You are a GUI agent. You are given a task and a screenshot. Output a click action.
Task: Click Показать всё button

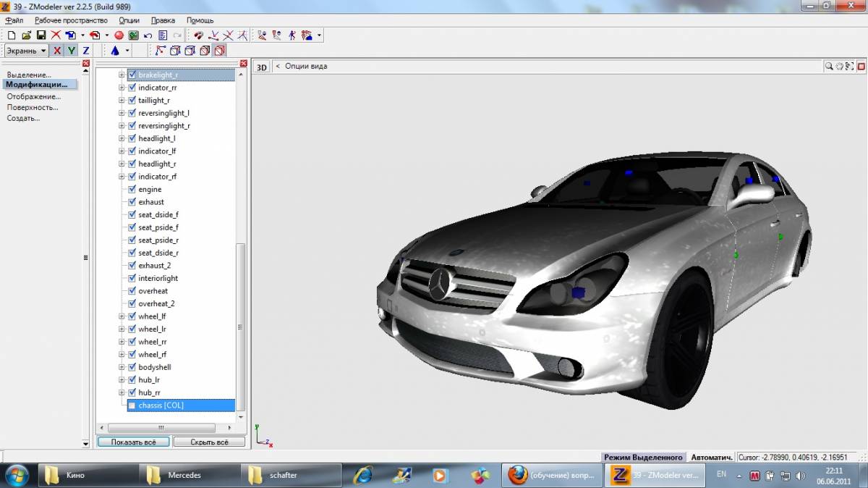pos(133,442)
